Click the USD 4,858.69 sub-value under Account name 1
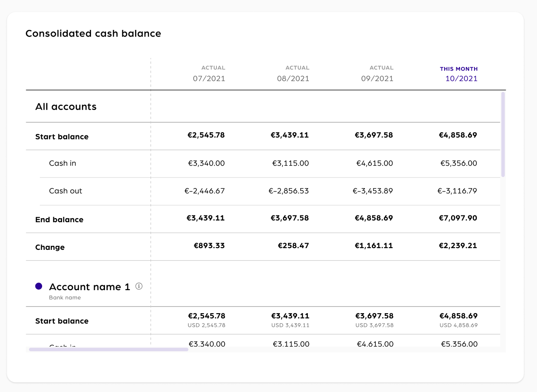The width and height of the screenshot is (537, 392). point(458,325)
